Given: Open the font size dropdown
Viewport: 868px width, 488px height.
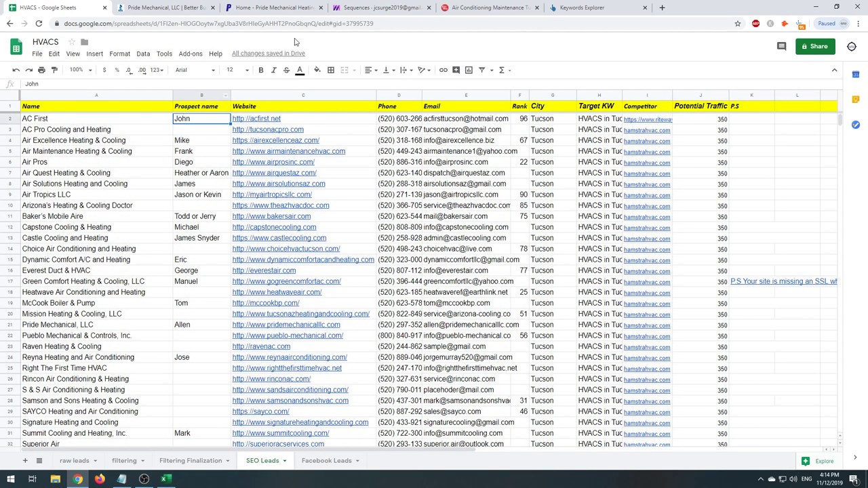Looking at the screenshot, I should (x=237, y=70).
